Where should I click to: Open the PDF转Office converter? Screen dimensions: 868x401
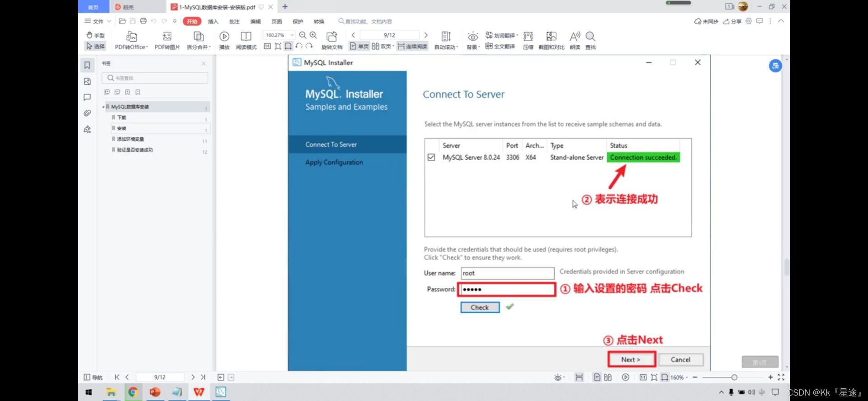tap(131, 40)
